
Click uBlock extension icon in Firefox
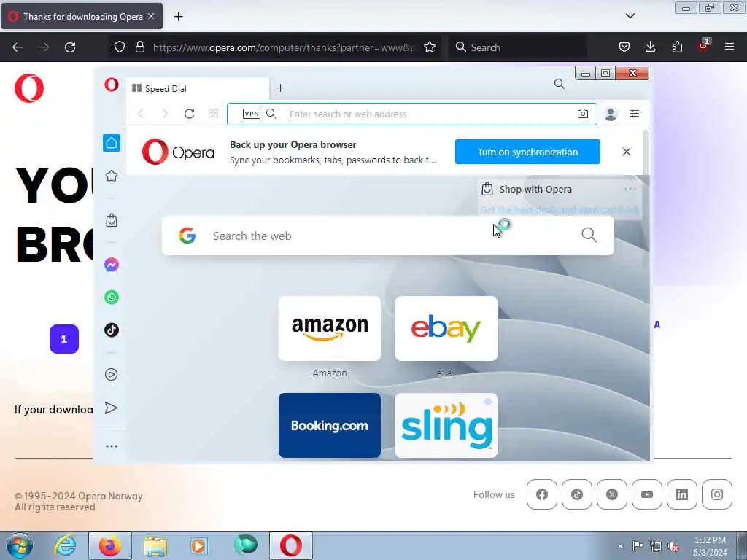[x=704, y=46]
